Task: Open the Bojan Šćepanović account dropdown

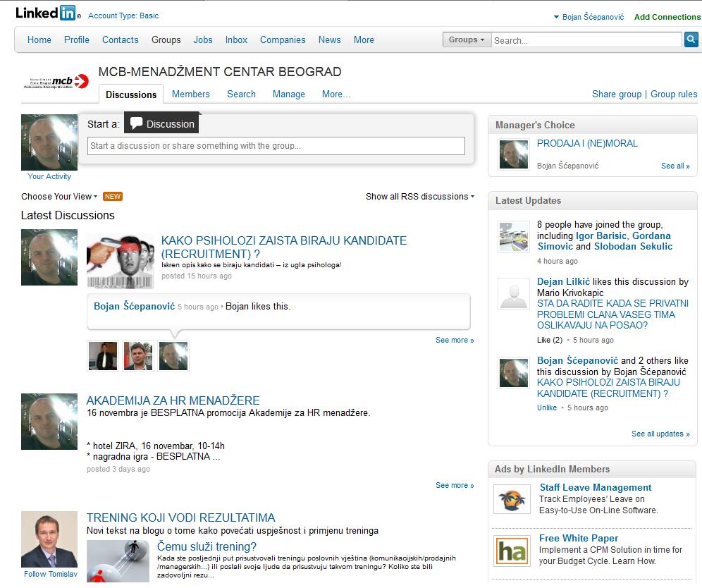Action: [x=589, y=17]
